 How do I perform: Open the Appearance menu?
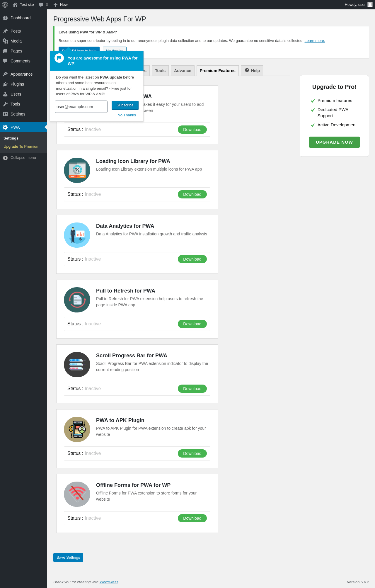pyautogui.click(x=23, y=74)
